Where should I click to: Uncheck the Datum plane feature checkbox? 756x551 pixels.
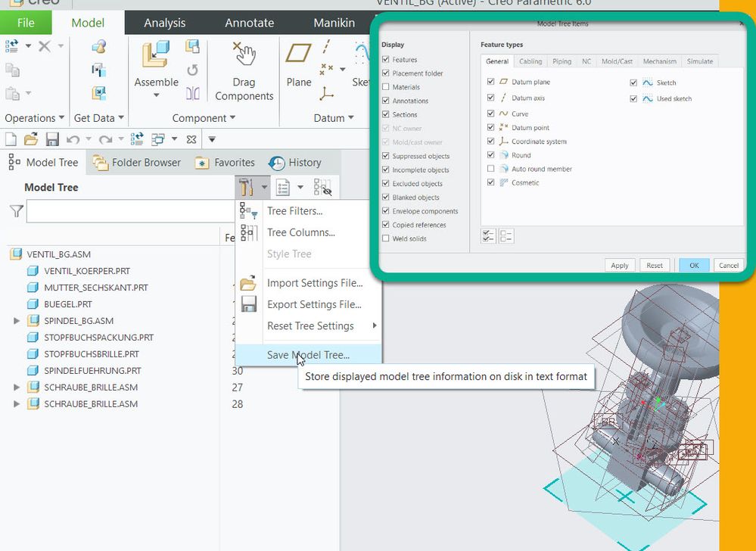tap(490, 82)
